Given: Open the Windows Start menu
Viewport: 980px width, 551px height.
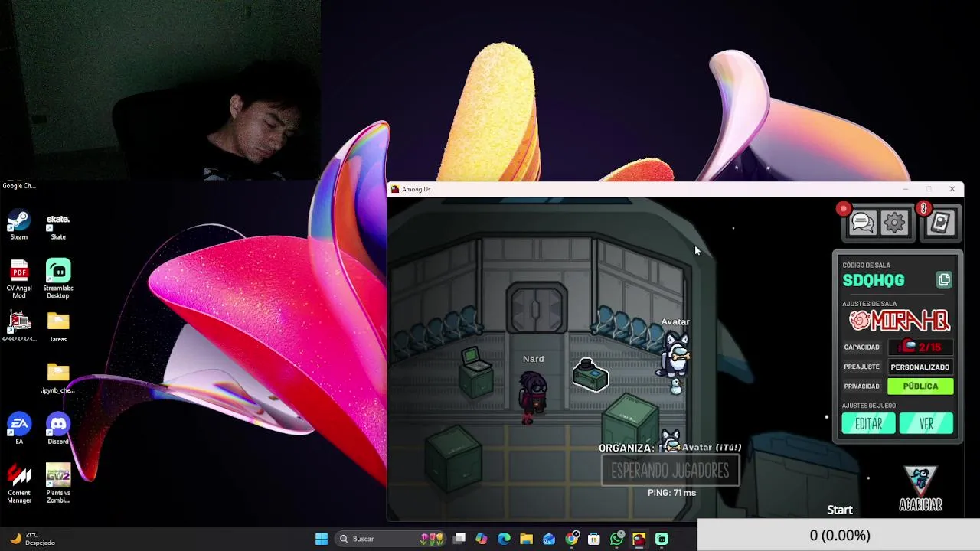Looking at the screenshot, I should pos(322,539).
